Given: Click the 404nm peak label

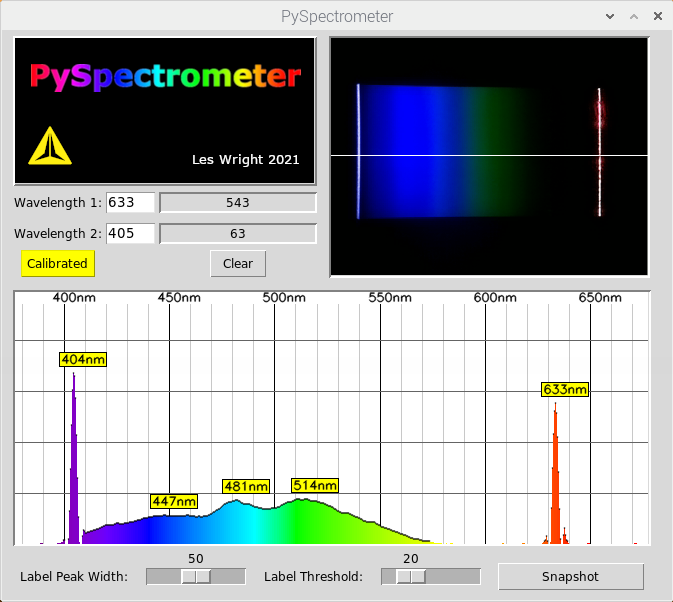Looking at the screenshot, I should coord(83,359).
